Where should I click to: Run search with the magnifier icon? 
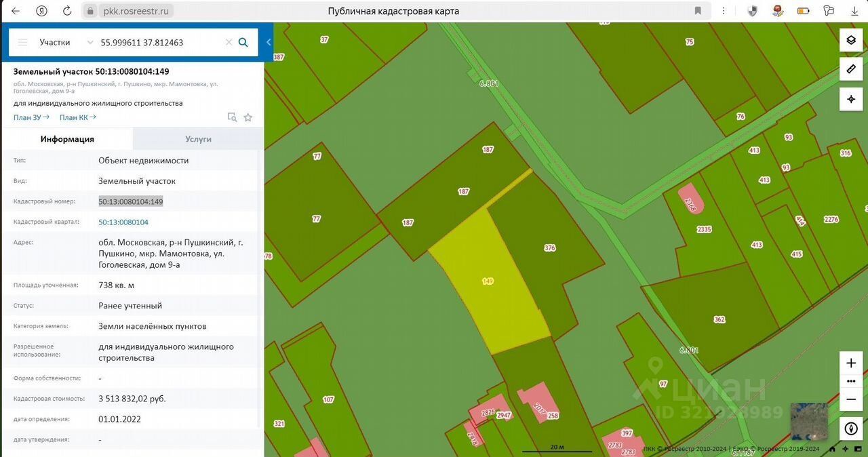(x=243, y=42)
